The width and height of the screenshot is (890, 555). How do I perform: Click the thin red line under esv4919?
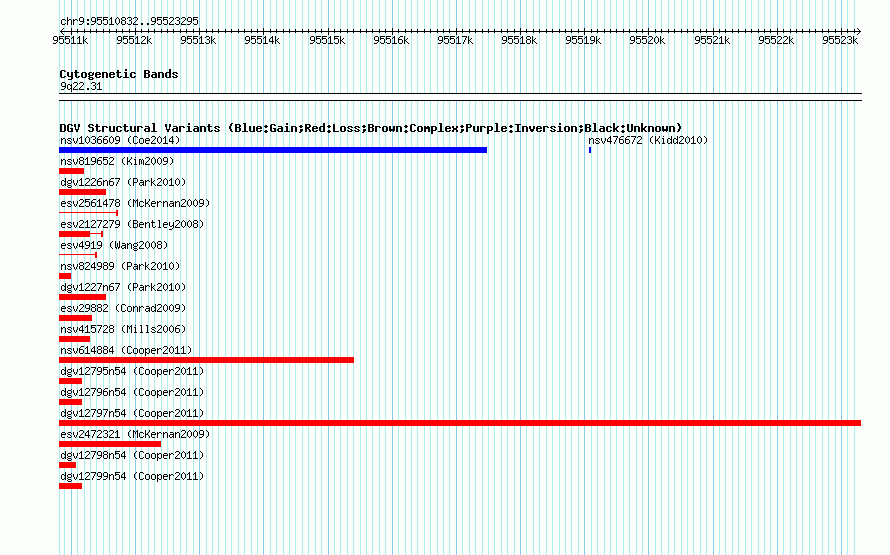pos(78,255)
